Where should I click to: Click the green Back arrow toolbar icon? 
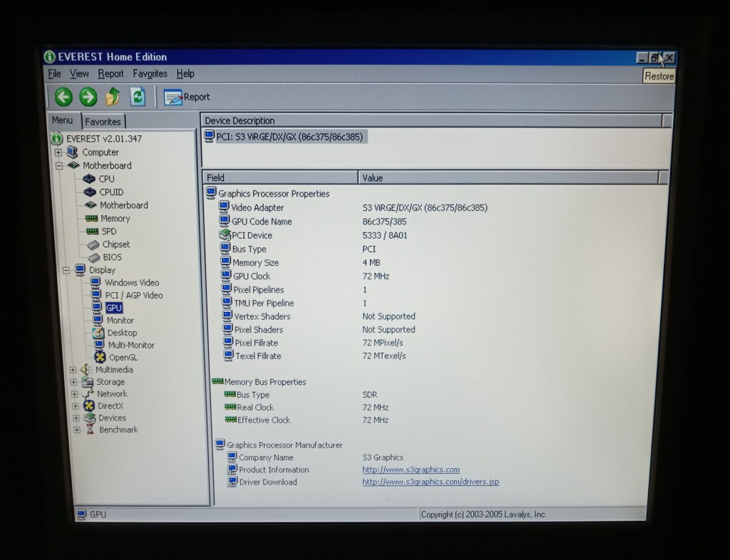tap(63, 97)
